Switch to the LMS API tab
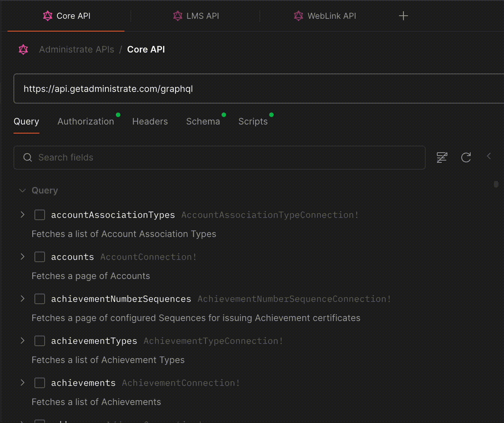The image size is (504, 423). coord(196,16)
